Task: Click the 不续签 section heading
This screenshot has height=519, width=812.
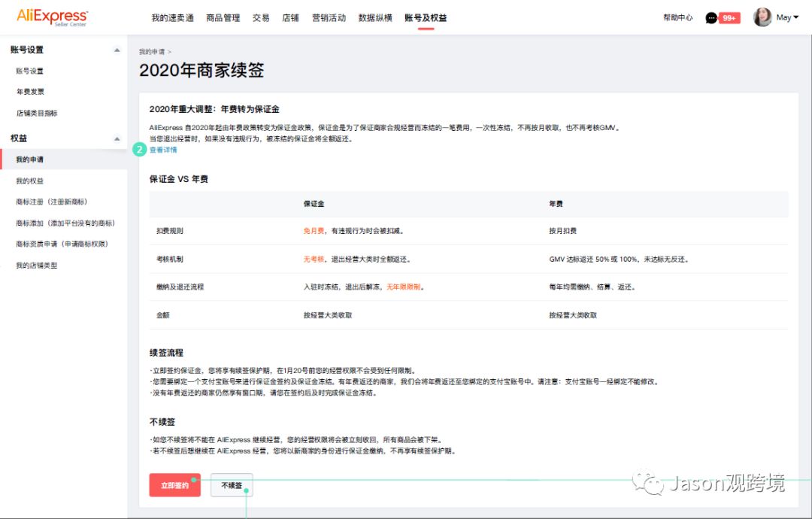Action: point(162,422)
